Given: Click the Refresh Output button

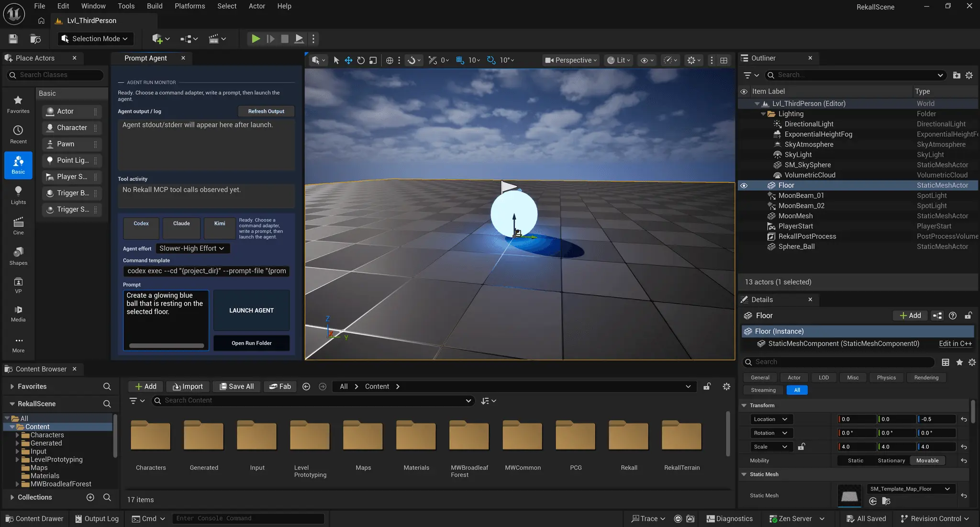Looking at the screenshot, I should coord(266,112).
